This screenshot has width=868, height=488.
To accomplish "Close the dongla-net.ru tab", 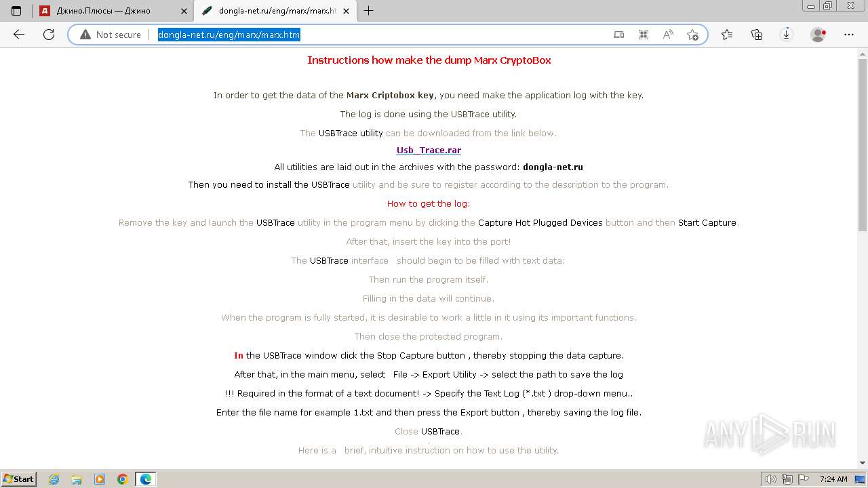I will (347, 11).
